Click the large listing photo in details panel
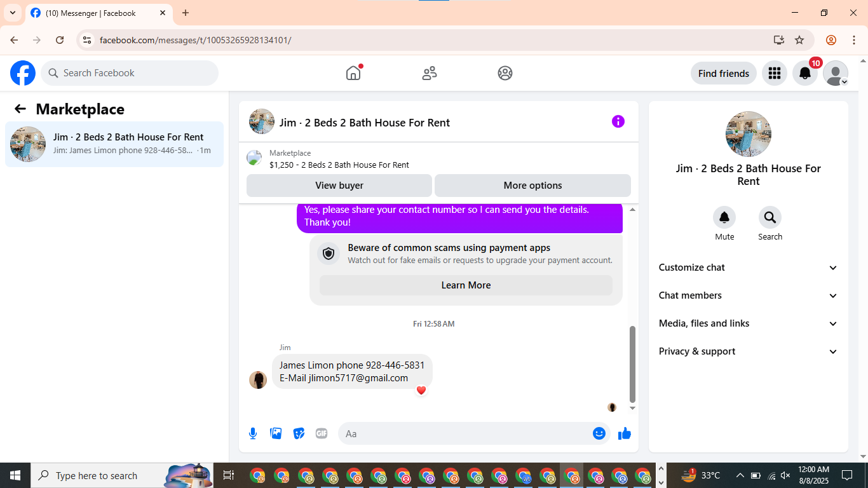Screen dimensions: 868x488 (x=749, y=134)
